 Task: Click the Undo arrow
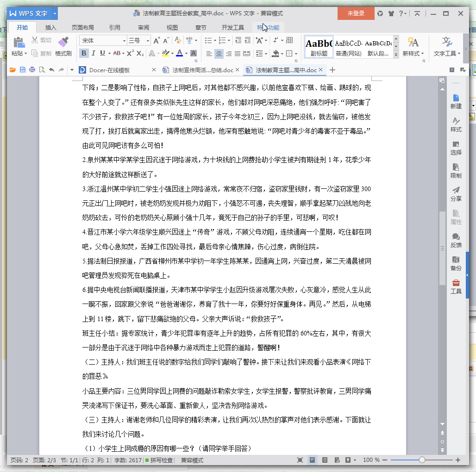(x=51, y=70)
